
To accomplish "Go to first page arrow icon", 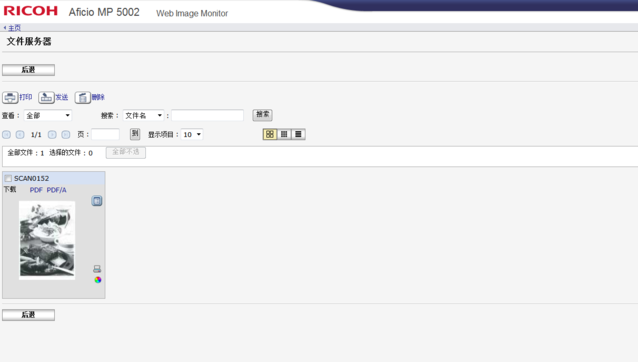I will (7, 135).
